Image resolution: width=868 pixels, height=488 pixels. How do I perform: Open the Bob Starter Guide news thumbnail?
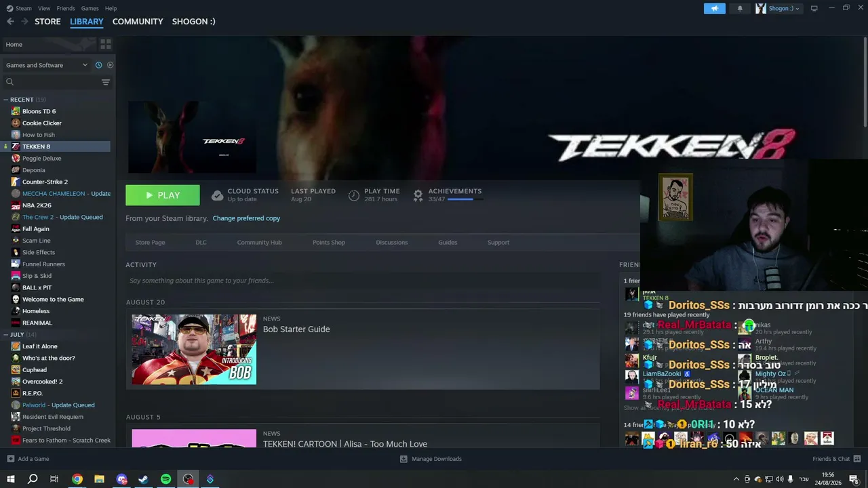(194, 350)
